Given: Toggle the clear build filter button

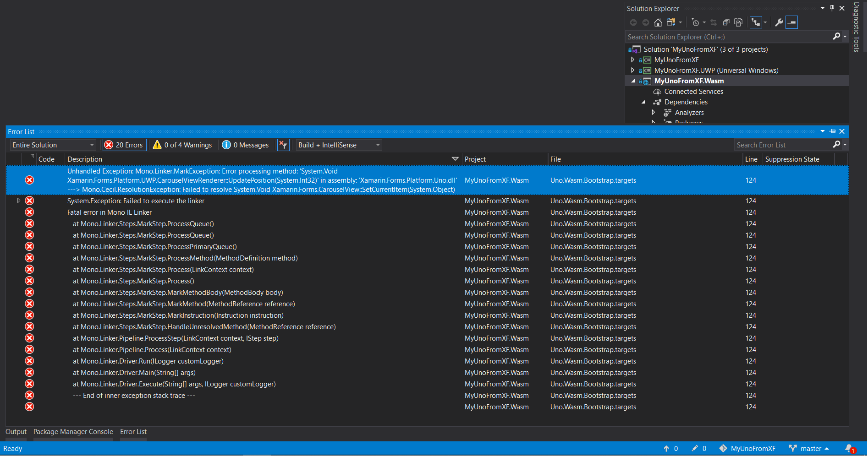Looking at the screenshot, I should tap(283, 145).
